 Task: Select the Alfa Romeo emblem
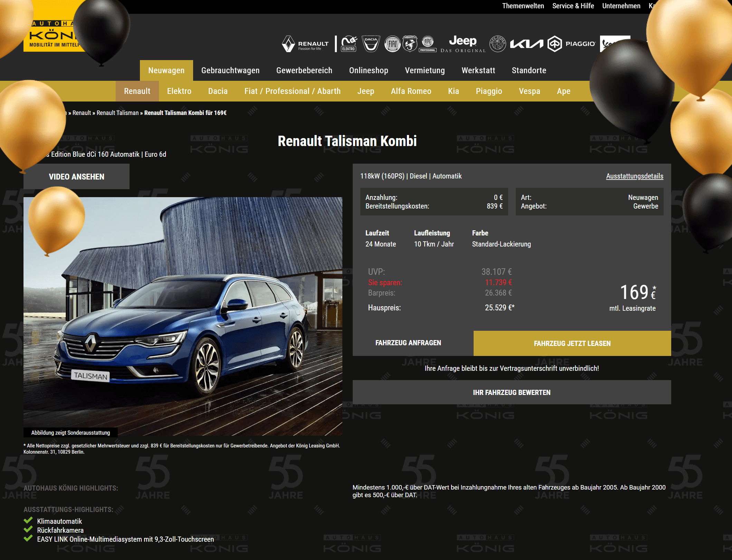(x=498, y=44)
